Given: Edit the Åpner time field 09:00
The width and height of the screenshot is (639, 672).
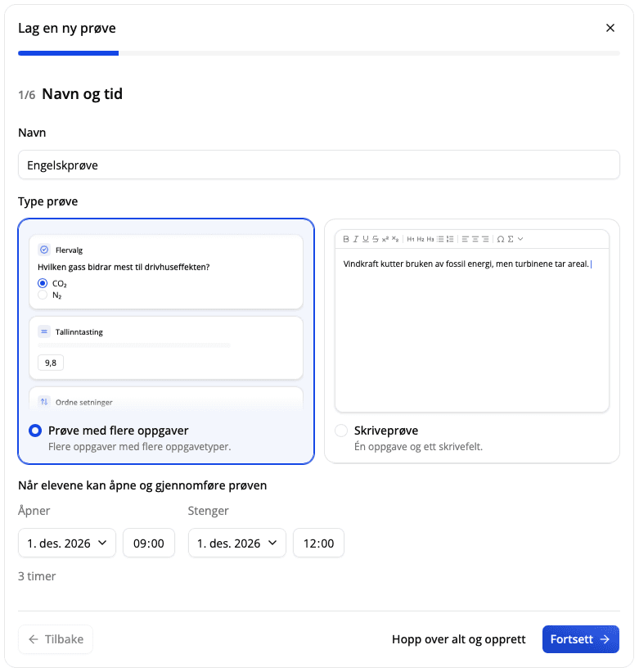Looking at the screenshot, I should pos(149,543).
